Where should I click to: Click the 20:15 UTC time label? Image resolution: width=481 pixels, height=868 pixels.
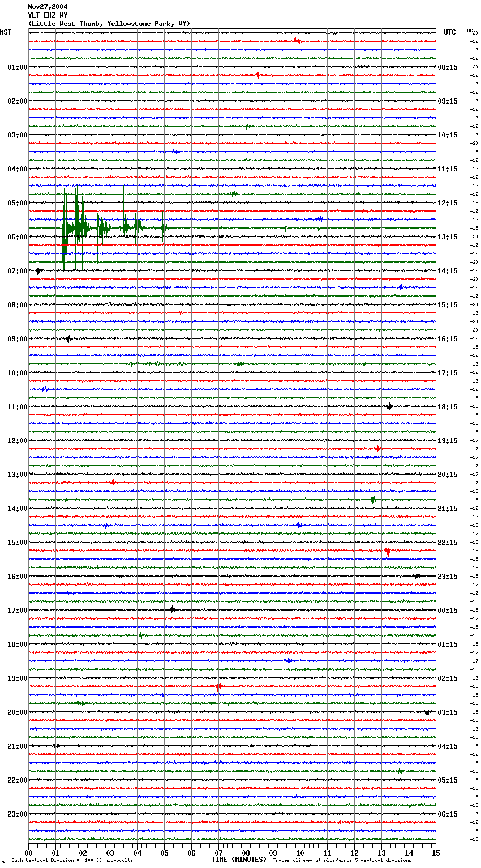coord(448,475)
